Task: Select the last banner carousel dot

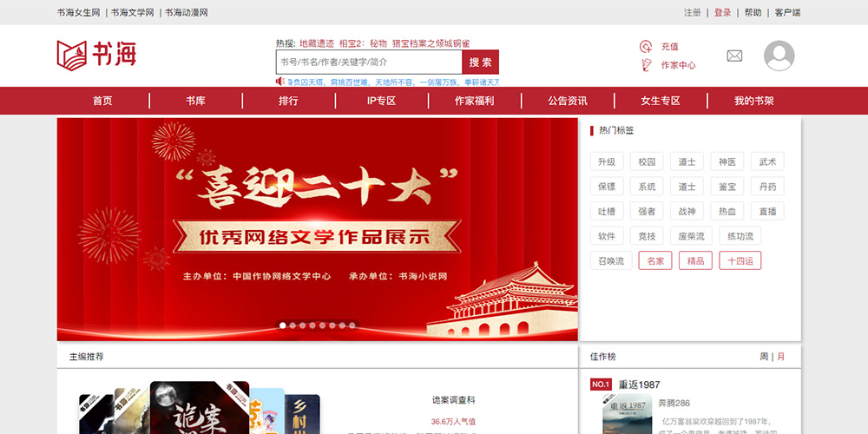Action: coord(352,325)
